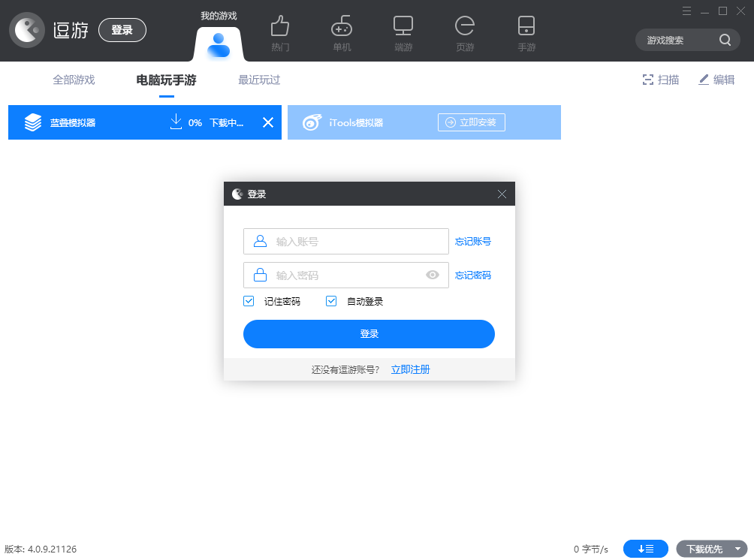The height and width of the screenshot is (560, 754).
Task: Open the 页游 category icon
Action: pos(464,32)
